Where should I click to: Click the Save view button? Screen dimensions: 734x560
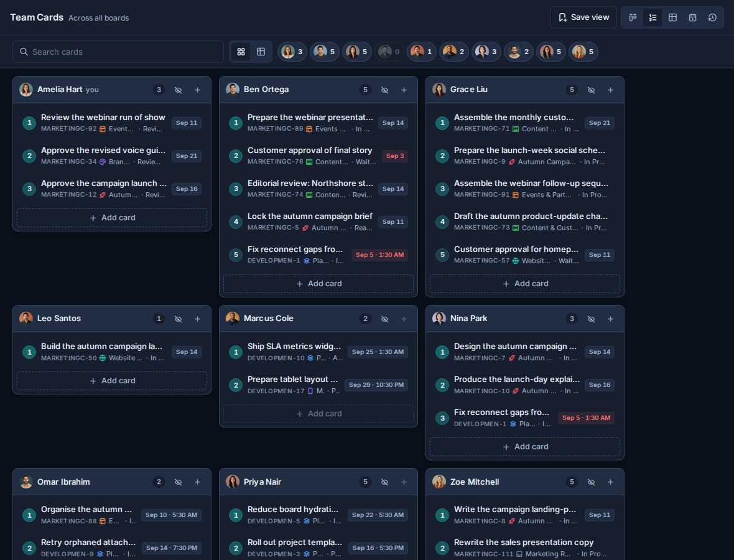click(x=583, y=17)
